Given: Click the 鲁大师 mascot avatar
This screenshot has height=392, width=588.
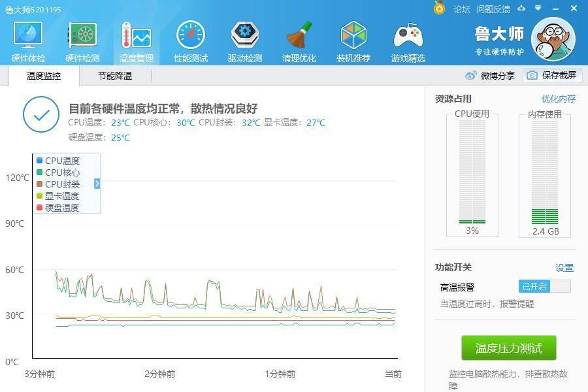Looking at the screenshot, I should coord(553,38).
